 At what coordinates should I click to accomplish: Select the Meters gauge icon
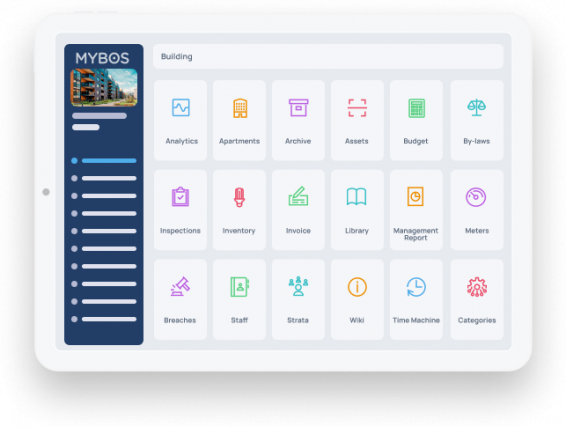[x=476, y=197]
